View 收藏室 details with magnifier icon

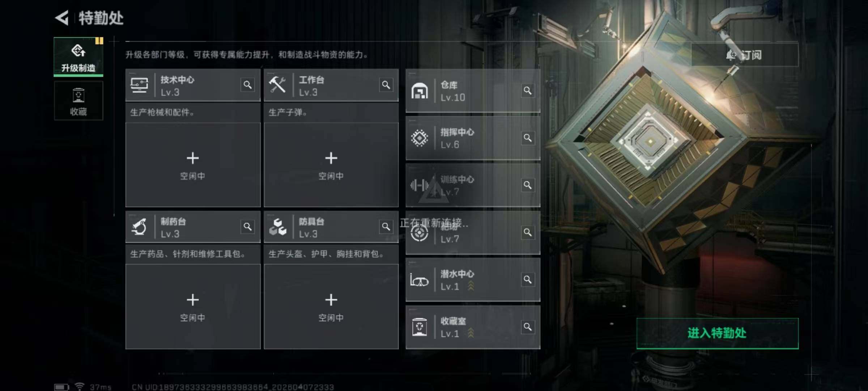[528, 327]
